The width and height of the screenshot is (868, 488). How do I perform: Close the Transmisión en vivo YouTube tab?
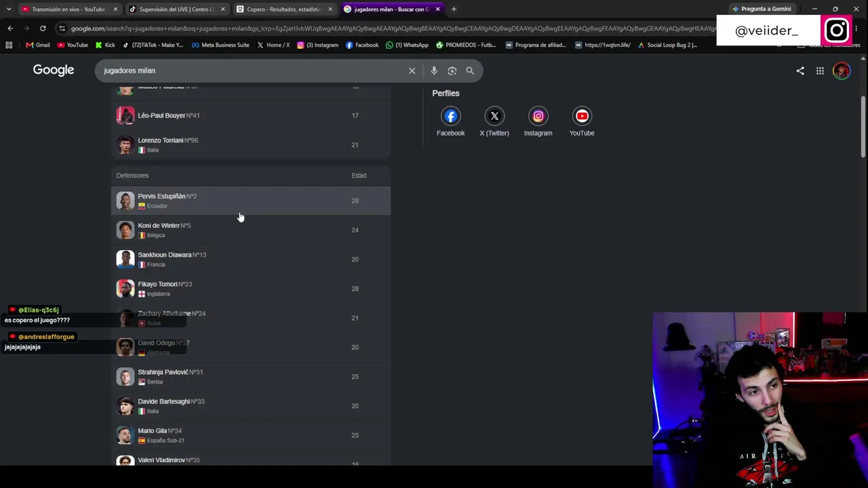[x=115, y=9]
